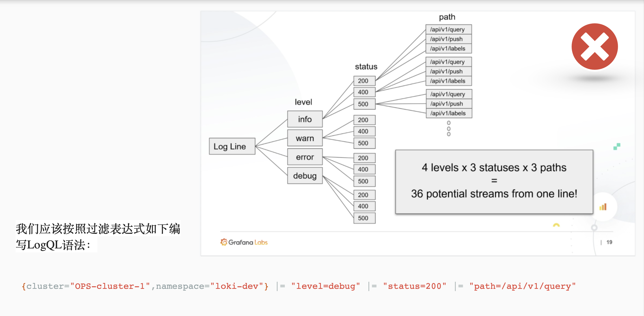Select the debug level box
This screenshot has height=316, width=644.
click(x=305, y=176)
